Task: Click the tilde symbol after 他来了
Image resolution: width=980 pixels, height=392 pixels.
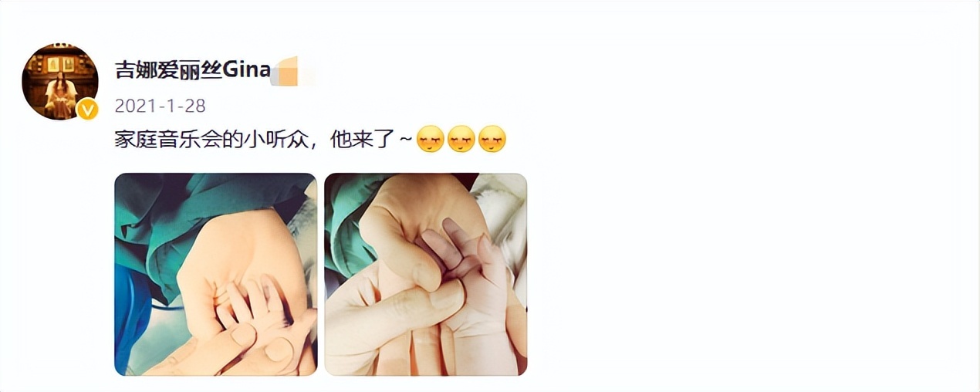Action: (x=404, y=140)
